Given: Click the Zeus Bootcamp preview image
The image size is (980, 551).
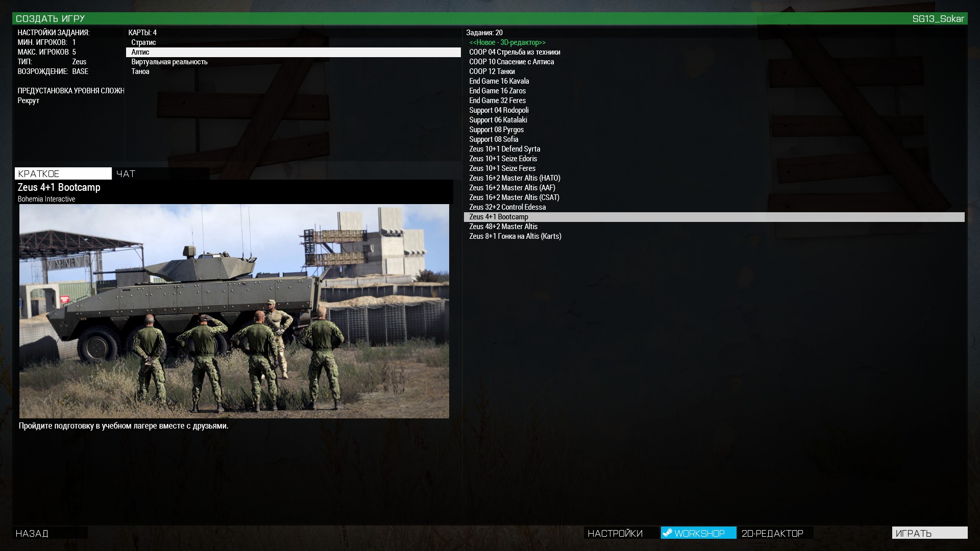Looking at the screenshot, I should (234, 311).
